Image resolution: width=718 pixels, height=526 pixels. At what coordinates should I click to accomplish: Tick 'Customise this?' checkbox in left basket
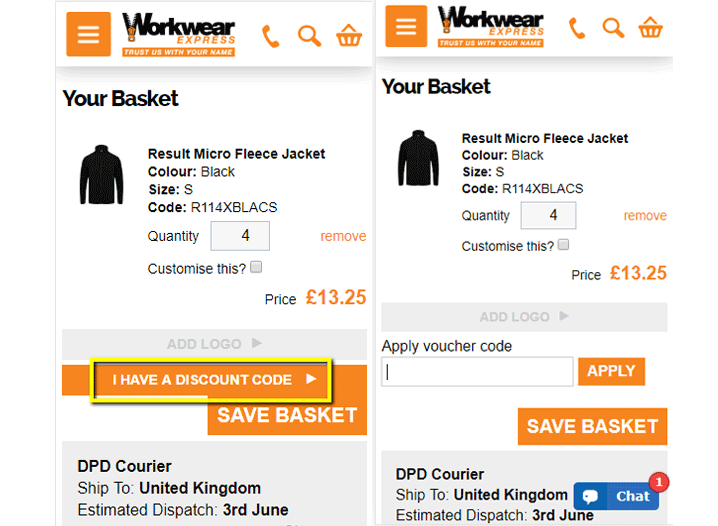click(256, 268)
